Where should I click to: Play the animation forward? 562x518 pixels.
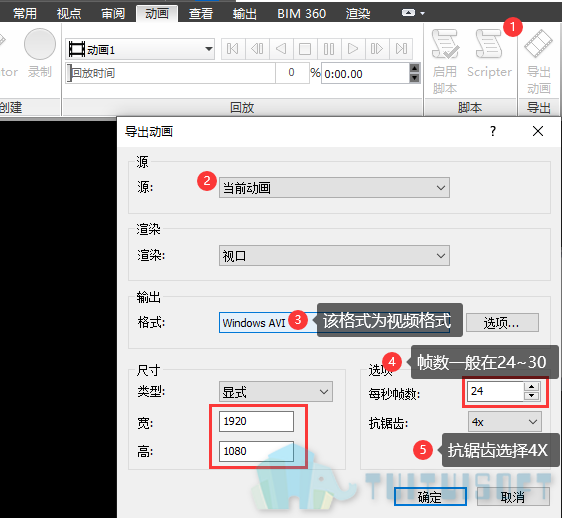[353, 49]
